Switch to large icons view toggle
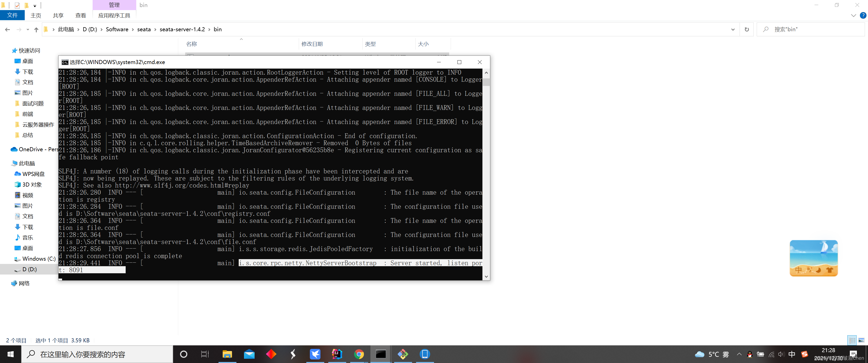 pyautogui.click(x=861, y=340)
